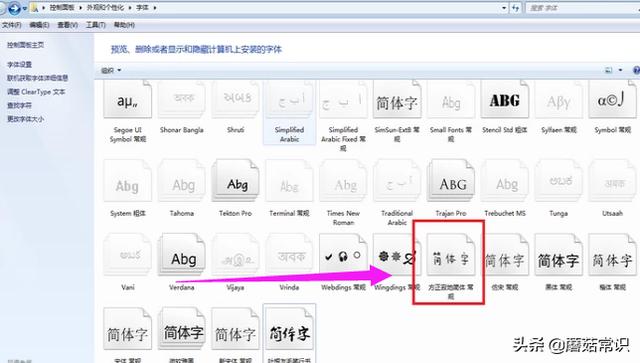Select the Sylfaen font icon

[x=559, y=100]
